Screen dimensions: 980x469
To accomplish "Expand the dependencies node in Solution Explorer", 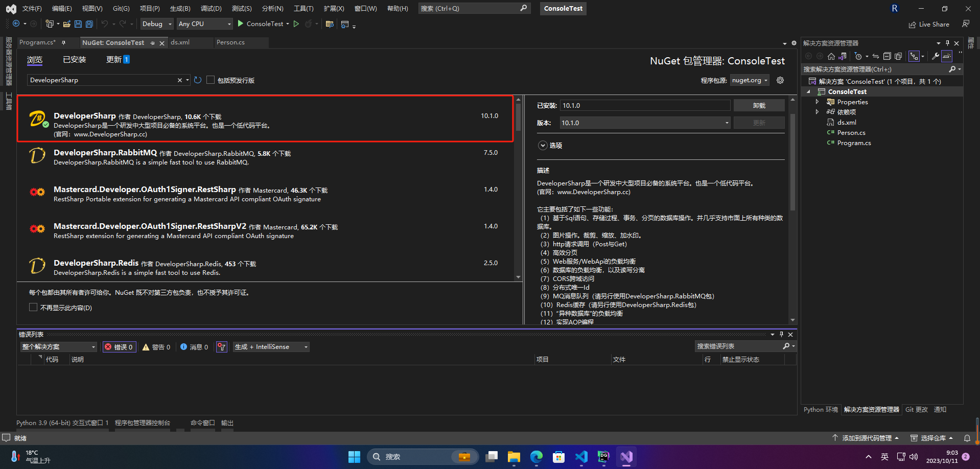I will tap(817, 112).
